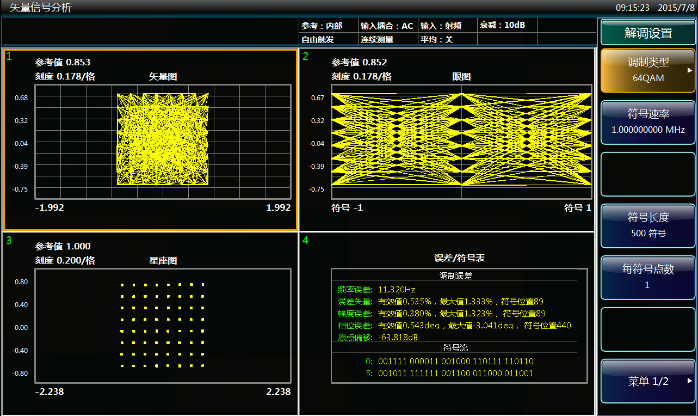
Task: Click the 输入耦合:AC status indicator
Action: click(x=387, y=25)
